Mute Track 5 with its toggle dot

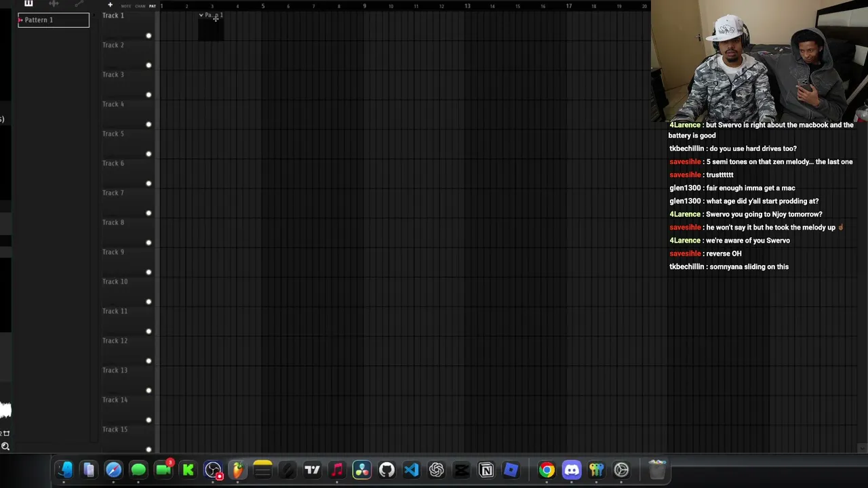(149, 154)
